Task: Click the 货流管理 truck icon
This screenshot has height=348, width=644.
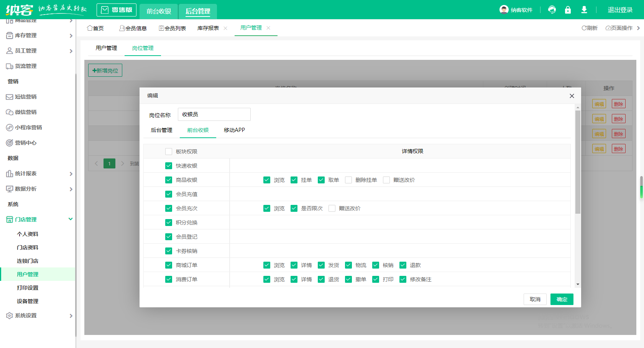Action: [10, 66]
